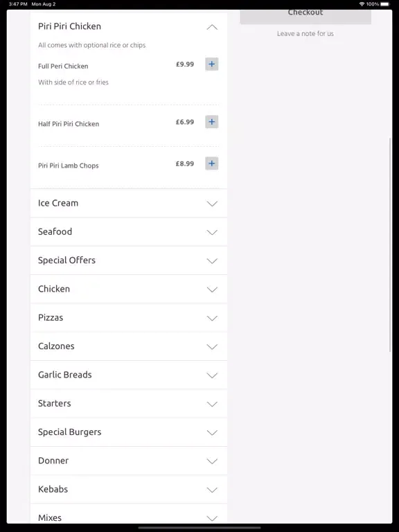The height and width of the screenshot is (532, 399).
Task: Select the Special Burgers menu category
Action: point(129,432)
